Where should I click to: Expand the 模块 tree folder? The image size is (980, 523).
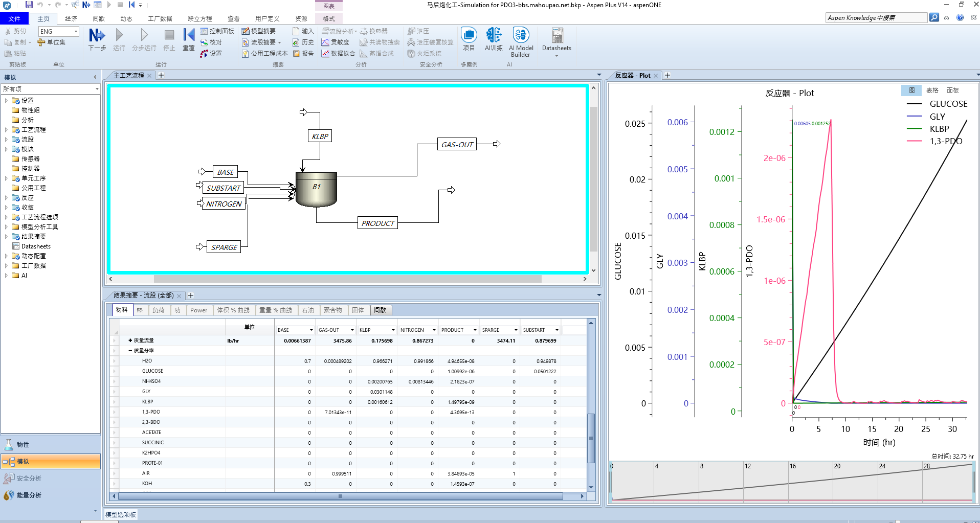click(x=6, y=149)
